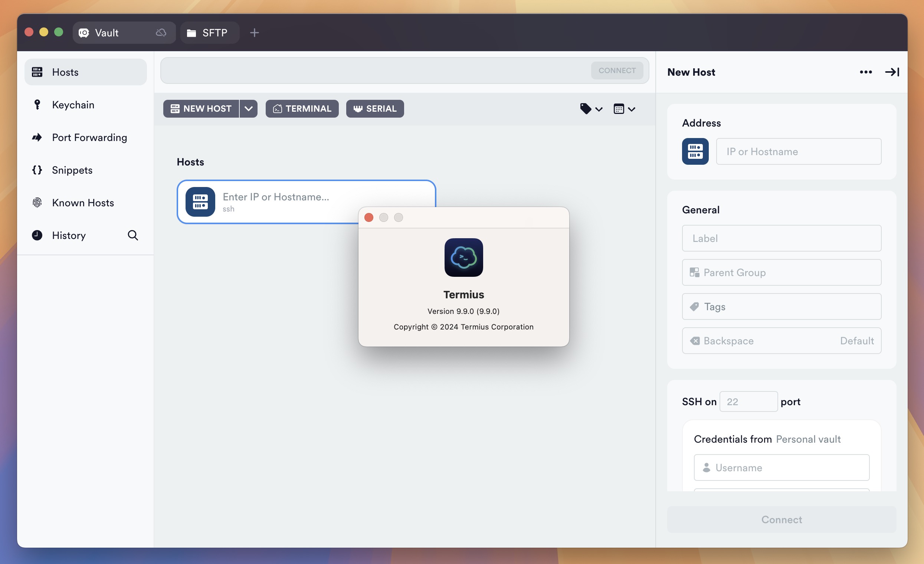Click the Username input field
Screen dimensions: 924x564
[x=782, y=467]
